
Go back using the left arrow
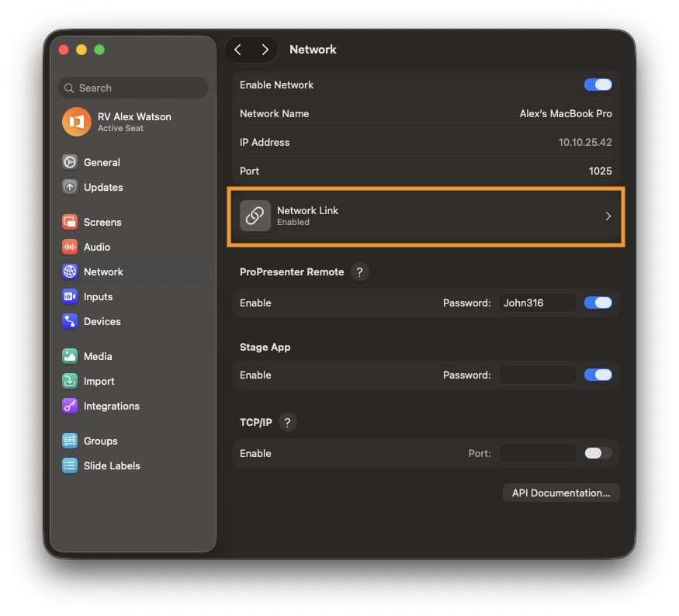(x=238, y=50)
